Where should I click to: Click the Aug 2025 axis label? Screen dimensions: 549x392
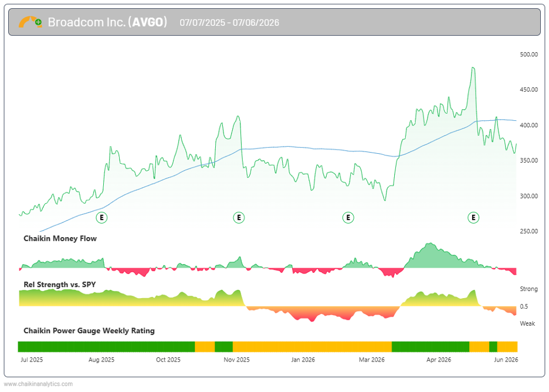pos(101,360)
